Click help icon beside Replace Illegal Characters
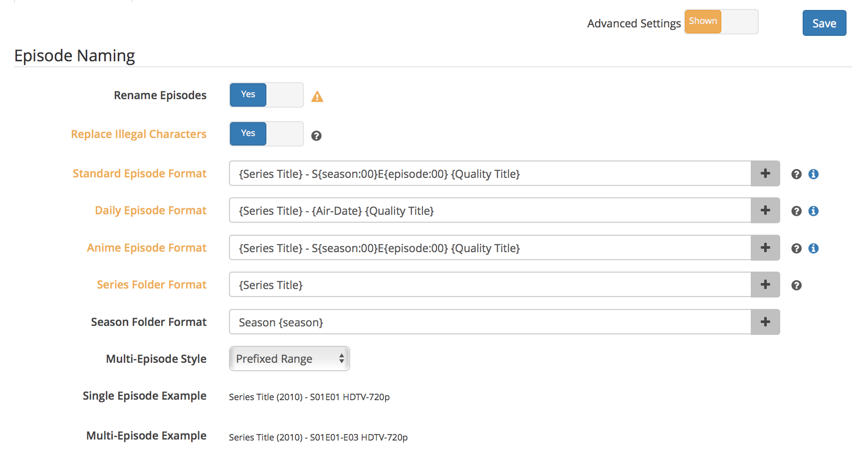This screenshot has height=451, width=868. coord(316,136)
